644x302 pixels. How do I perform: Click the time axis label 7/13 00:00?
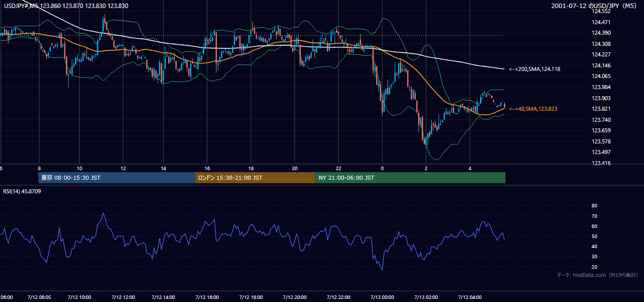pos(382,297)
